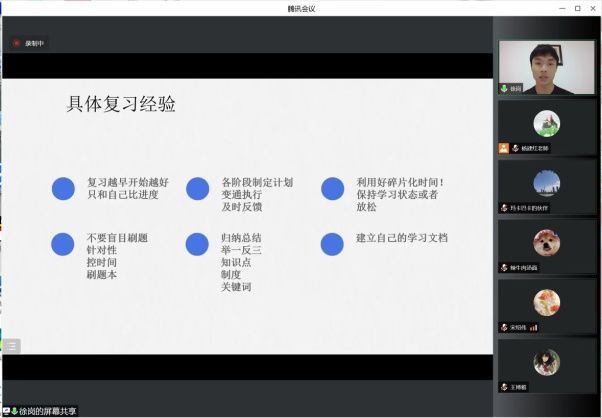602x418 pixels.
Task: Click the text 刷题本
Action: pyautogui.click(x=102, y=274)
